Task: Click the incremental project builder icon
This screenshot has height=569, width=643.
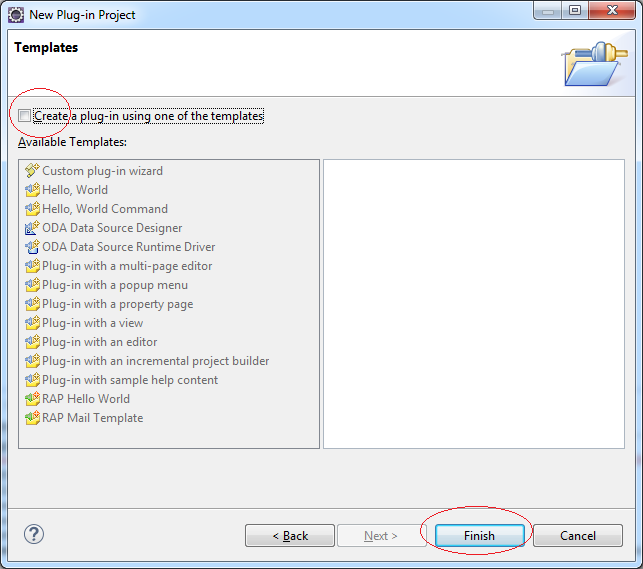Action: [x=32, y=361]
